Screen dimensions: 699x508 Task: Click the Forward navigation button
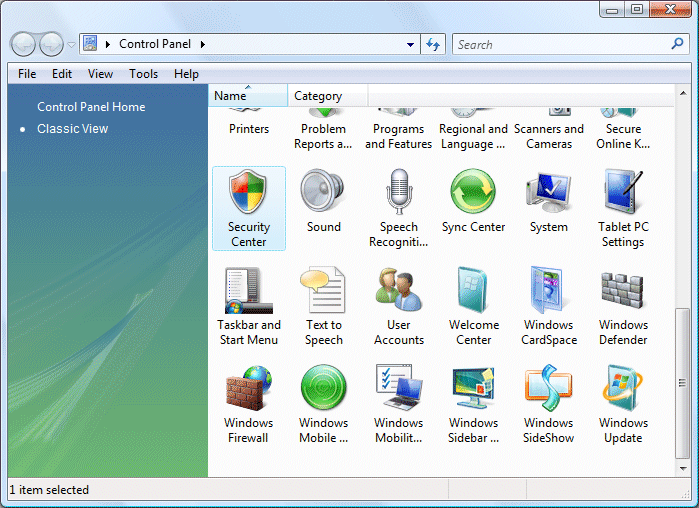51,45
